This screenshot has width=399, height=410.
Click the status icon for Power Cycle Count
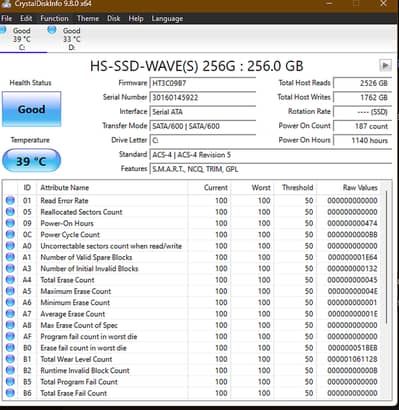click(10, 234)
